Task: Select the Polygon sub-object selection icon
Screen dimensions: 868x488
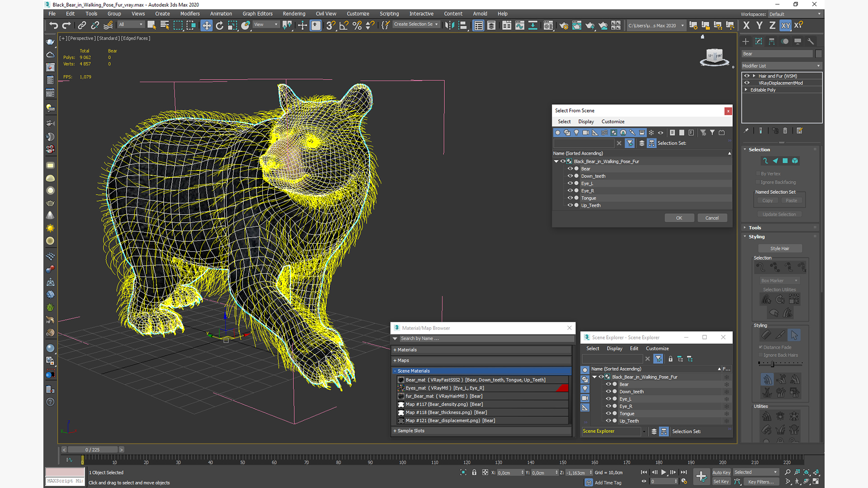Action: point(785,161)
